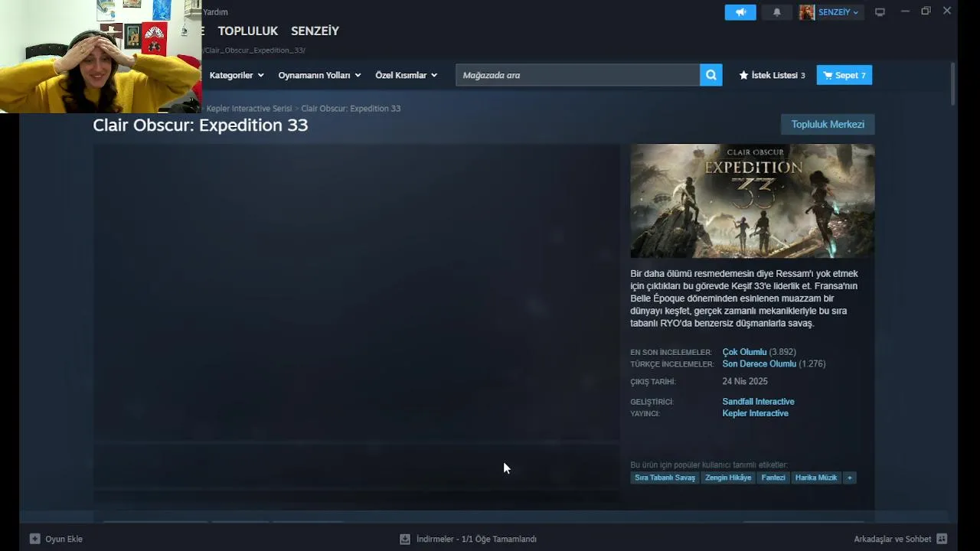Open İndirmeler 1/1 Öğe Tamamlandı status
Image resolution: width=980 pixels, height=551 pixels.
point(476,539)
